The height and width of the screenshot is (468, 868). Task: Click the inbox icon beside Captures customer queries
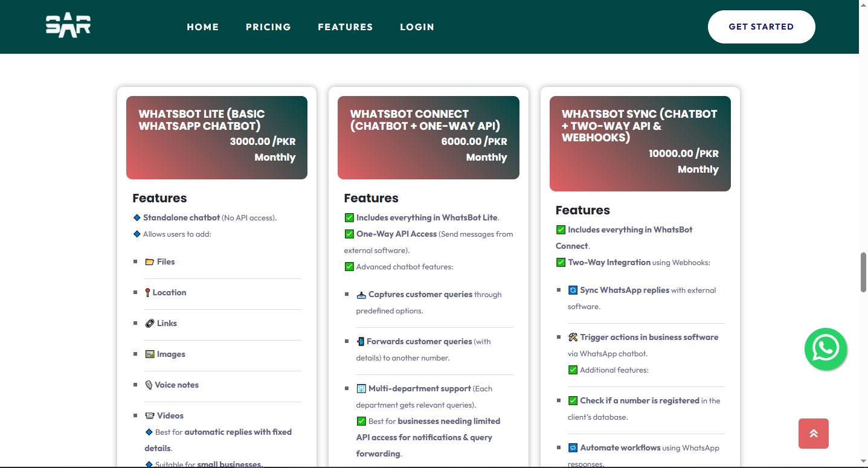[x=361, y=295]
